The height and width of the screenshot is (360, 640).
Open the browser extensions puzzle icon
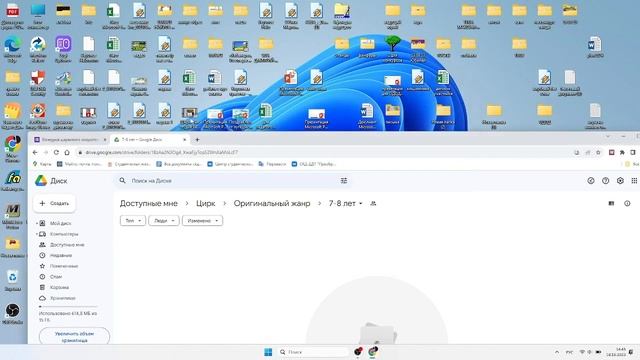click(x=622, y=152)
